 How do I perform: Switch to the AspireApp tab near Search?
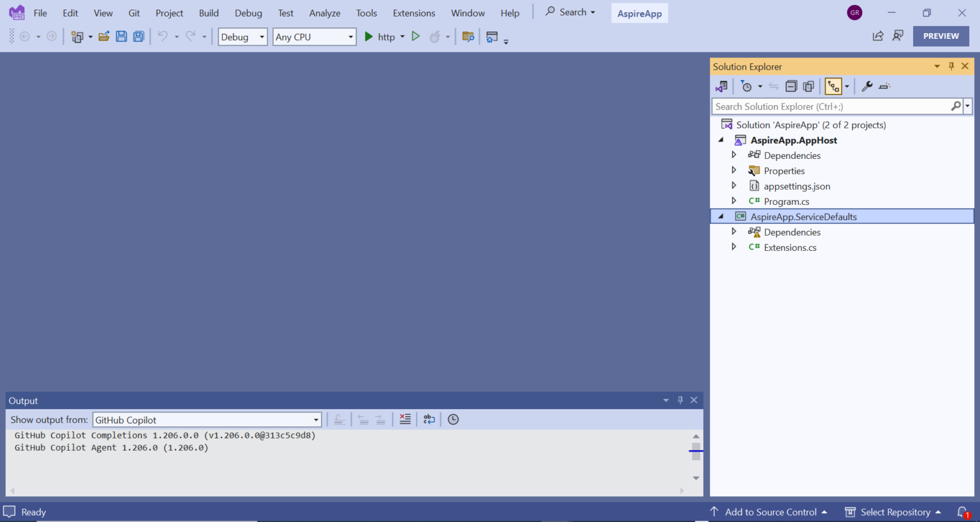(x=639, y=13)
